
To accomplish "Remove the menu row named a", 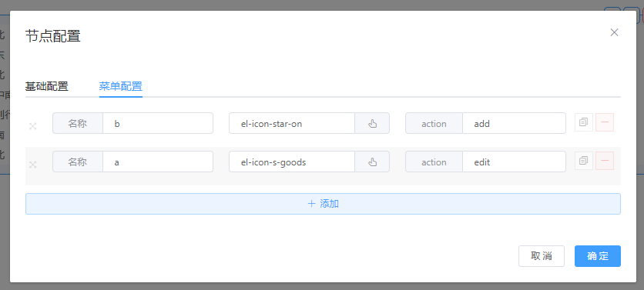I will coord(605,161).
